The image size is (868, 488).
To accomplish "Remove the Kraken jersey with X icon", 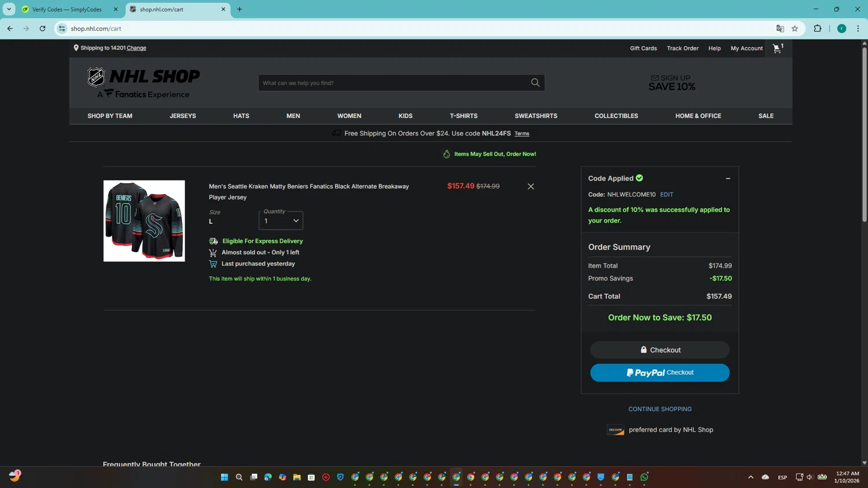I will click(531, 186).
